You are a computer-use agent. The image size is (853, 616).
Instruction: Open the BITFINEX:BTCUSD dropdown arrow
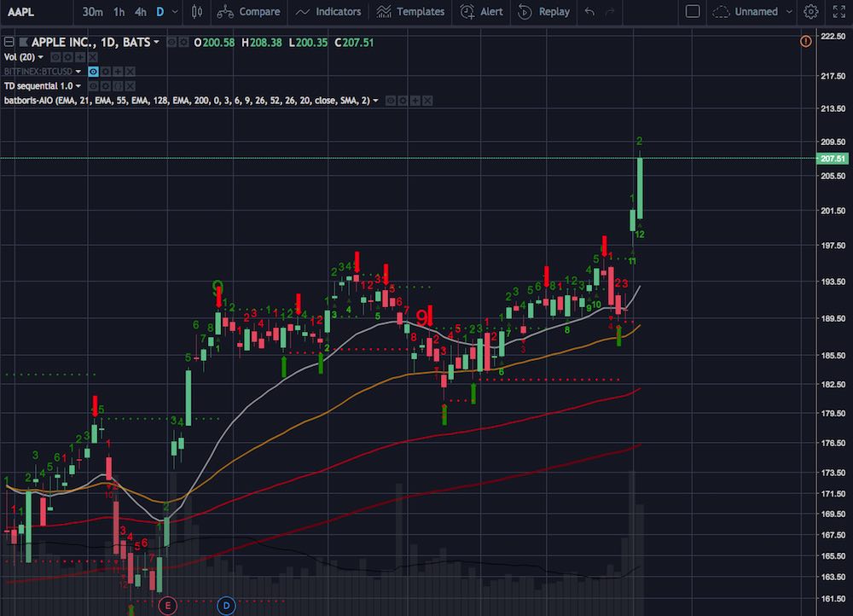click(78, 72)
